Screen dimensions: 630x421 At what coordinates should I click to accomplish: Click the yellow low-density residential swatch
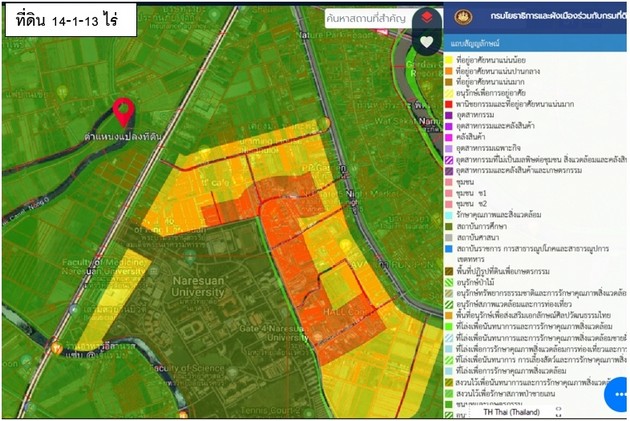coord(449,60)
